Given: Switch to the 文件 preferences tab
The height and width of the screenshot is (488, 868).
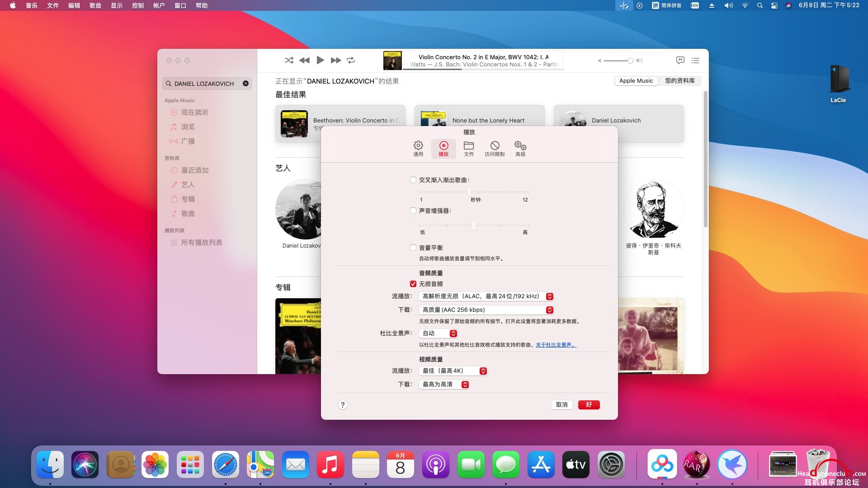Looking at the screenshot, I should point(469,149).
